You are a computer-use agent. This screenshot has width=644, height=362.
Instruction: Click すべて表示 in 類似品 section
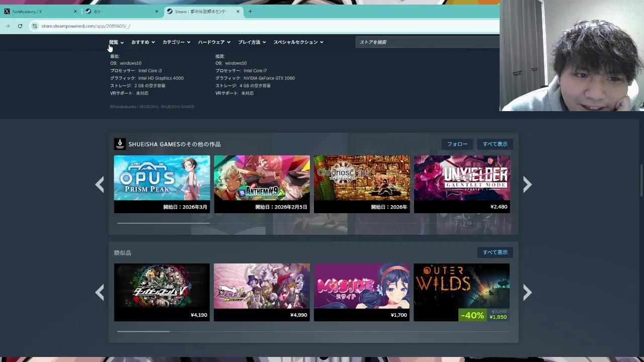tap(495, 252)
